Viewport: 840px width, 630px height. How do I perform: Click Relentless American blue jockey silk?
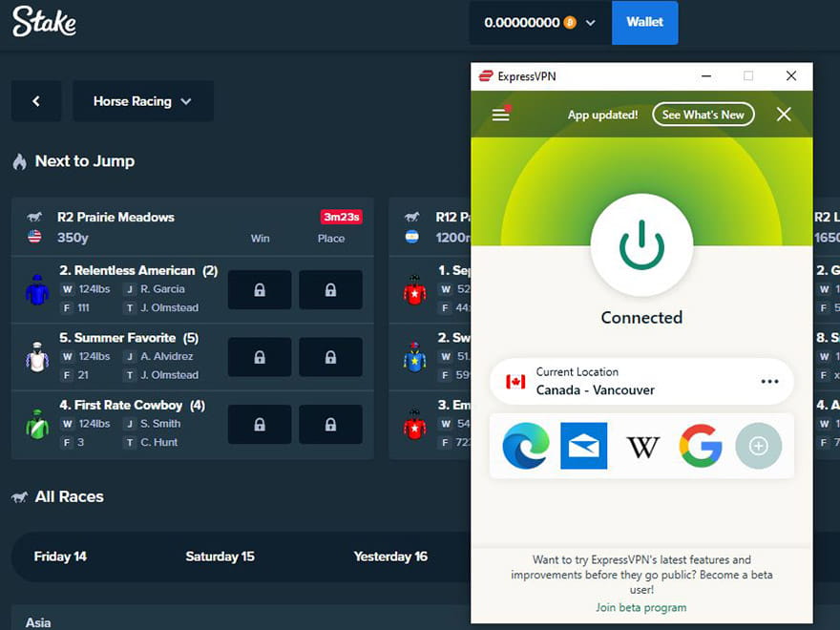[37, 290]
